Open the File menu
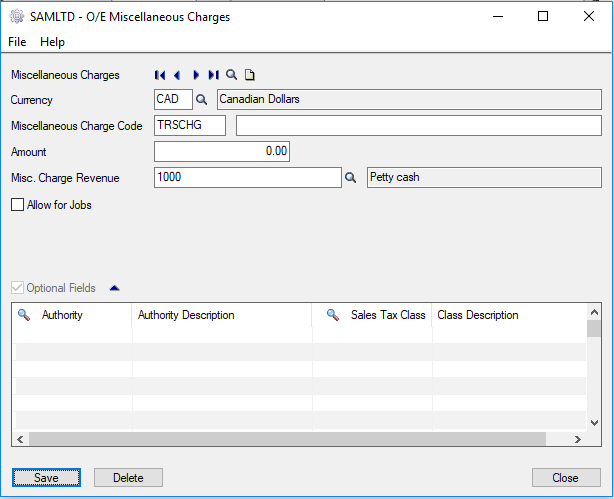The height and width of the screenshot is (499, 614). pyautogui.click(x=17, y=42)
